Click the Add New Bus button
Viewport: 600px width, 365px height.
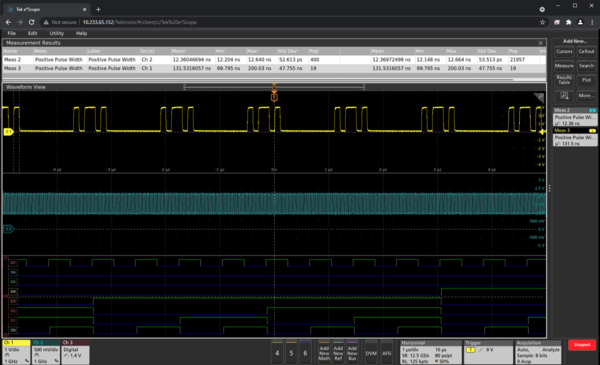[352, 352]
